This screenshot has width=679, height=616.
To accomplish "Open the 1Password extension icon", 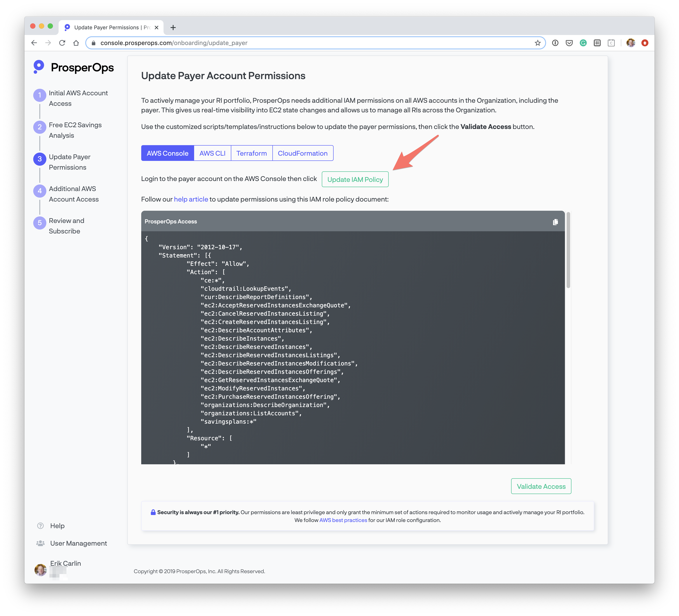I will coord(555,43).
